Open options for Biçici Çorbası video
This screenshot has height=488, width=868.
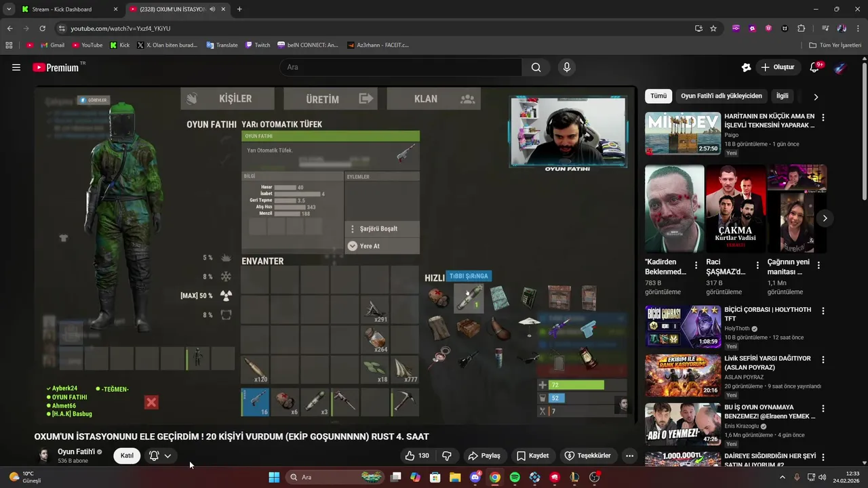(x=823, y=311)
